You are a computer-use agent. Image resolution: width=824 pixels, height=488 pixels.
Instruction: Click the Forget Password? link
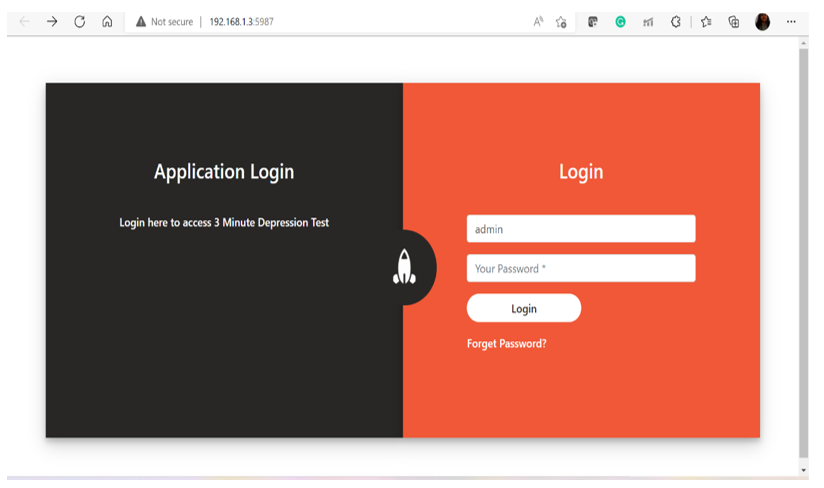coord(506,344)
